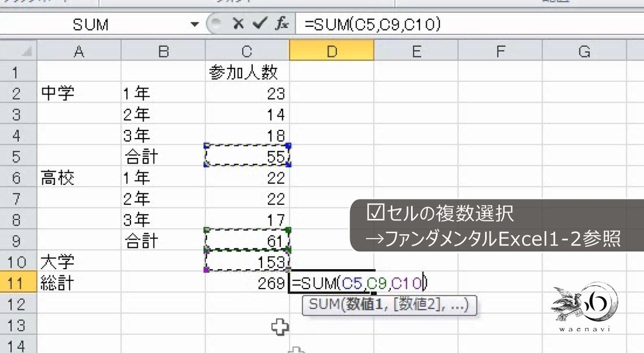
Task: Click cell B4 with 3年
Action: [163, 135]
